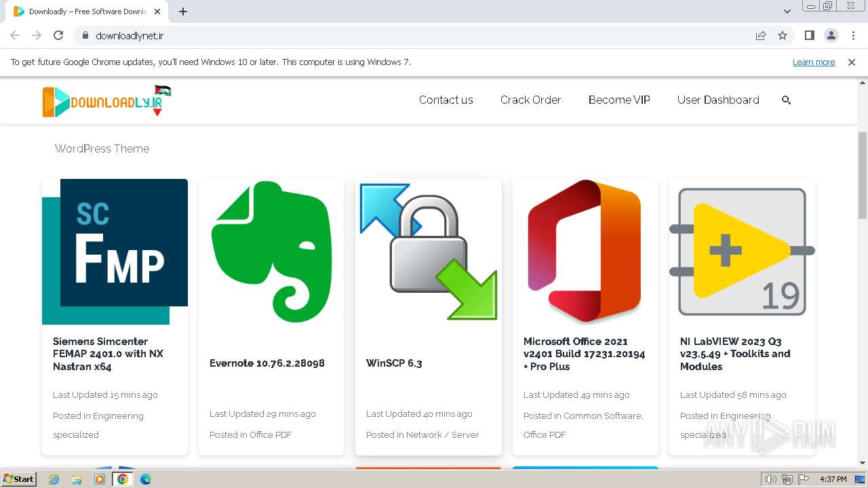Reload the page with the refresh icon

pos(58,36)
